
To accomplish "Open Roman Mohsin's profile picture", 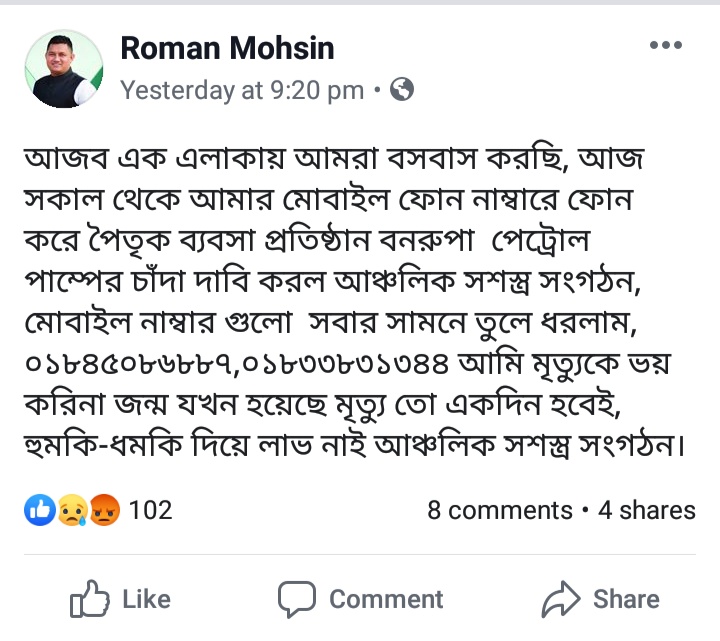I will click(x=64, y=68).
